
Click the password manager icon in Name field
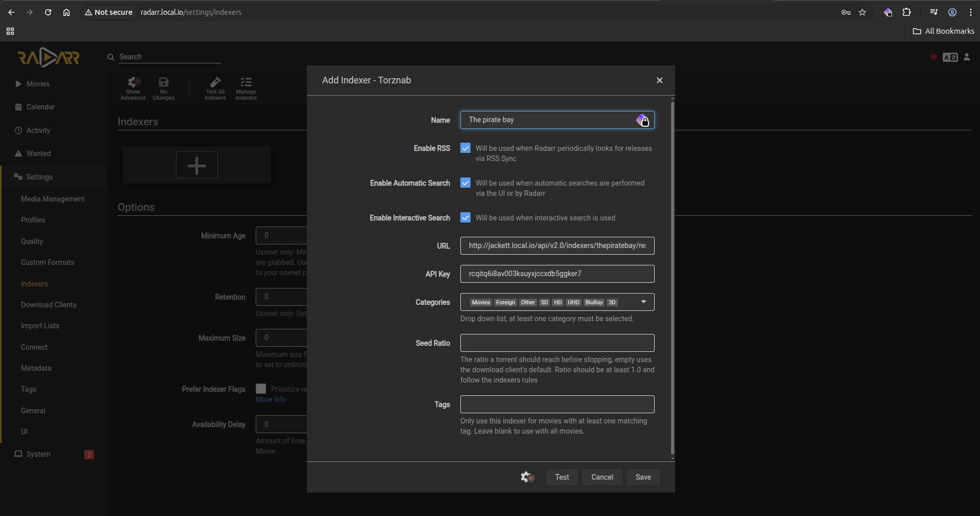pos(642,120)
